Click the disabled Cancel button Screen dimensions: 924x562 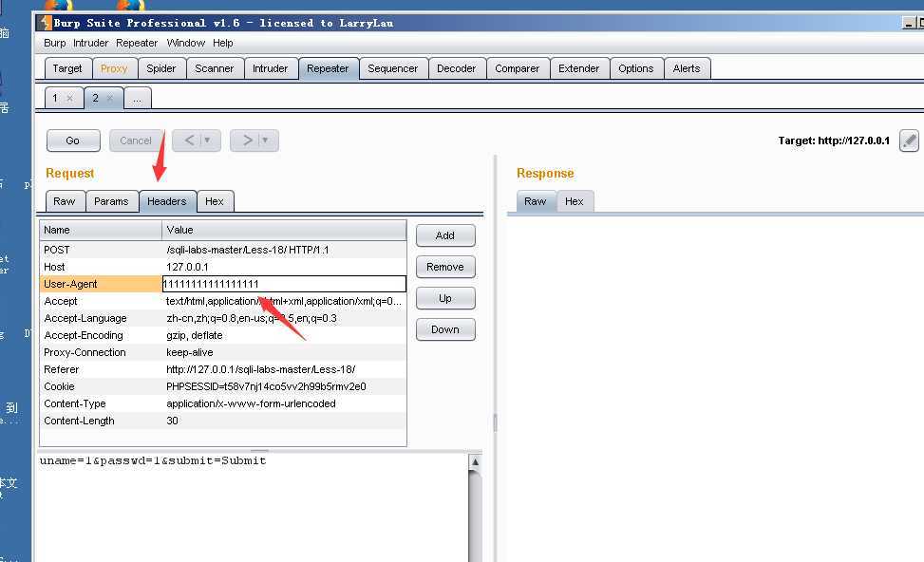point(136,140)
